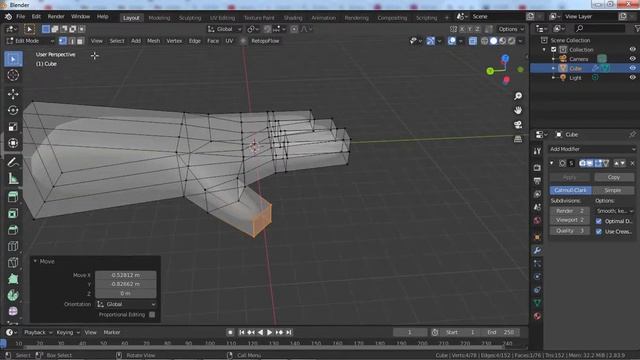This screenshot has width=640, height=360.
Task: Open the World properties tab
Action: pos(537,220)
